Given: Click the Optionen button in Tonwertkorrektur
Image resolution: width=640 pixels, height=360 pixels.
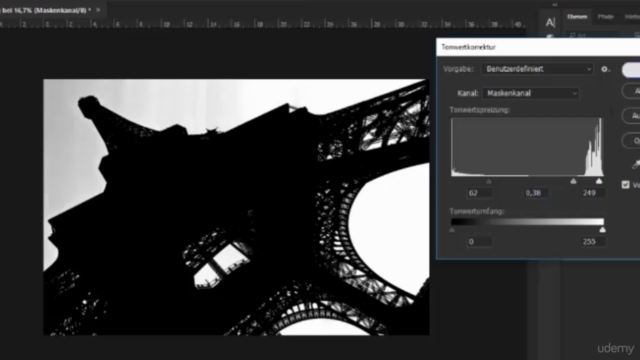Looking at the screenshot, I should tap(631, 141).
